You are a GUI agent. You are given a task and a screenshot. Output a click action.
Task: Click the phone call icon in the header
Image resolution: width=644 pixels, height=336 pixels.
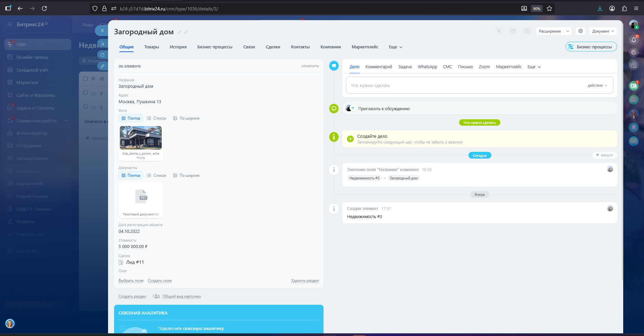(x=499, y=31)
